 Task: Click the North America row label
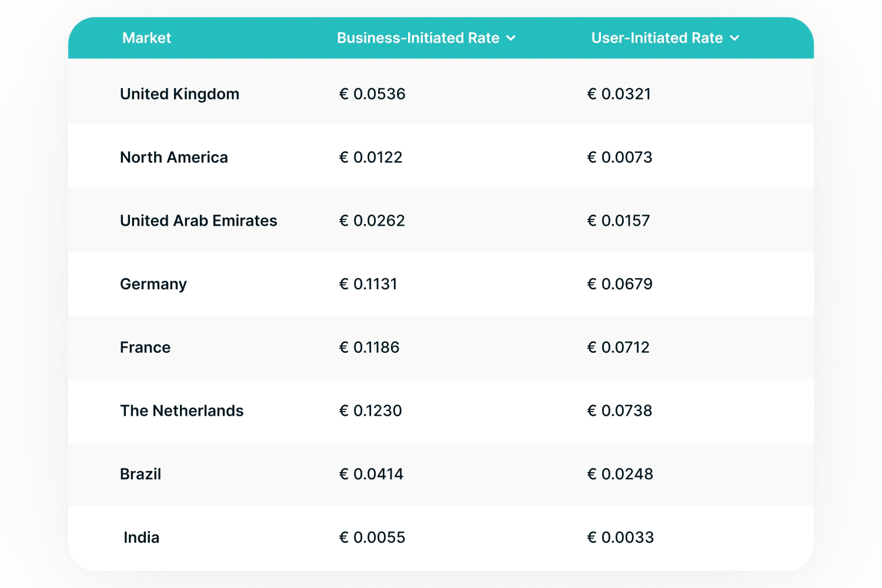point(174,156)
